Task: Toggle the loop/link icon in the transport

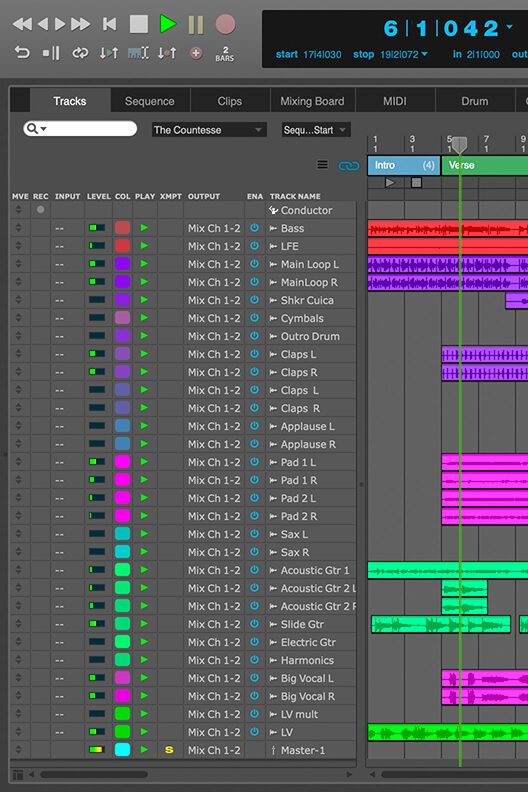Action: click(x=80, y=52)
